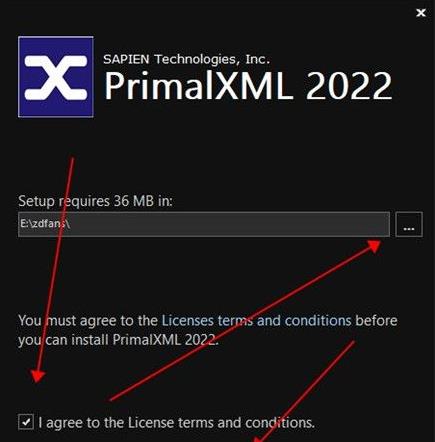Select the SAPIEN Technologies, Inc. text
This screenshot has width=435, height=442.
[x=186, y=59]
